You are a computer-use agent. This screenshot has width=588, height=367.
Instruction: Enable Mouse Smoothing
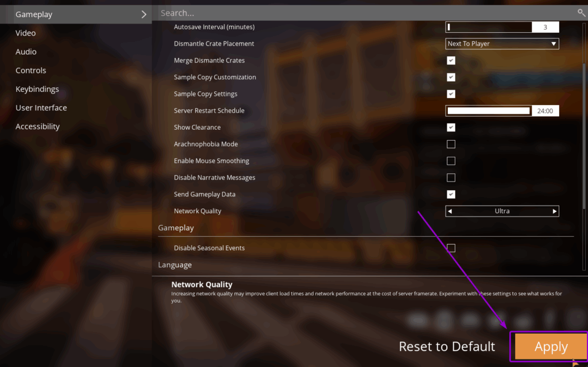[451, 161]
